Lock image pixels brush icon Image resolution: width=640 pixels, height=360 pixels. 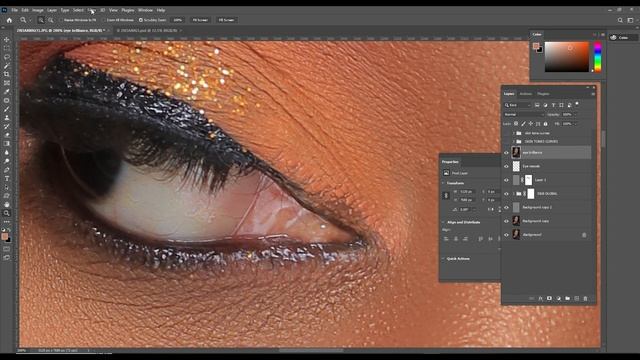523,124
